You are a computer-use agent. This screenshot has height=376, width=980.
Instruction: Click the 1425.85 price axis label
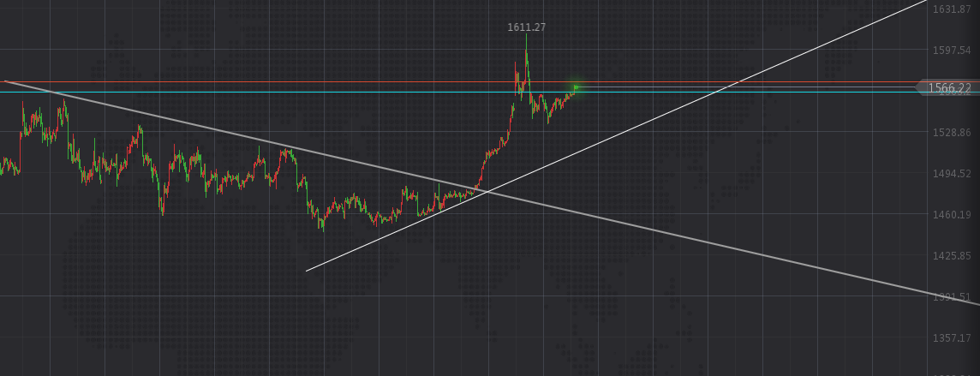(x=951, y=256)
